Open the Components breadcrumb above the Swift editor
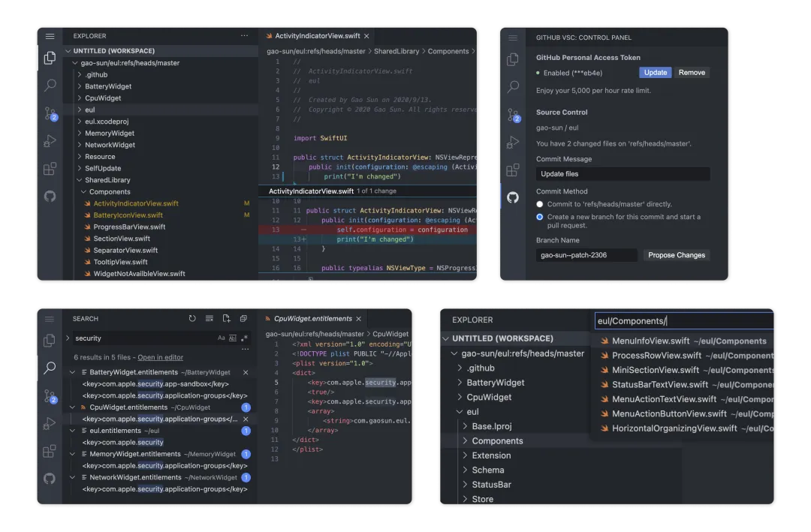The height and width of the screenshot is (532, 811). pyautogui.click(x=448, y=51)
